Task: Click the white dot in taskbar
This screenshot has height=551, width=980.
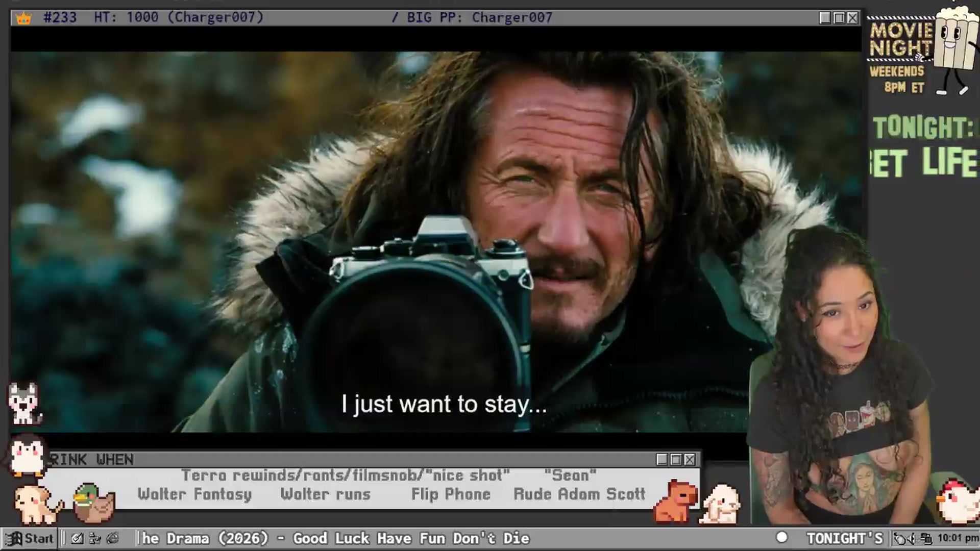Action: [x=781, y=538]
